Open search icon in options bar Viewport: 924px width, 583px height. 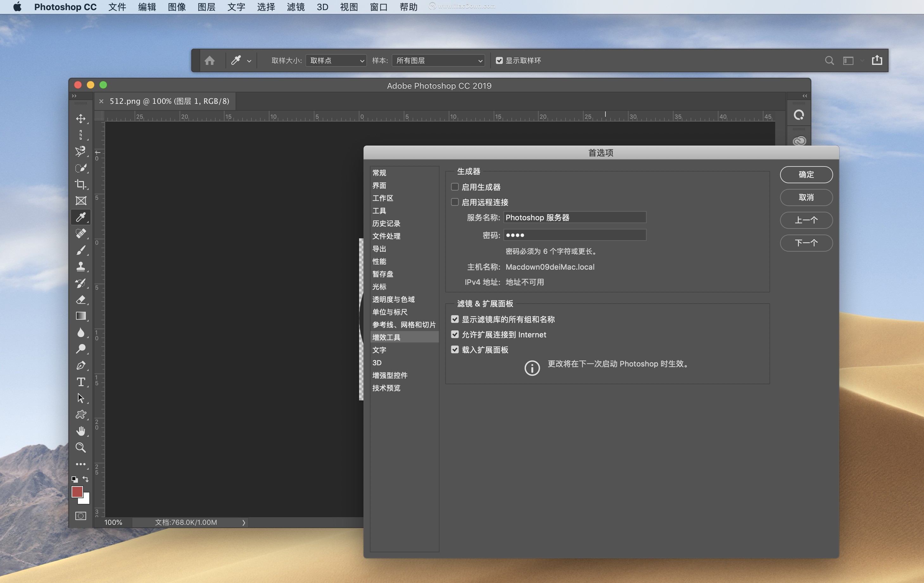[829, 60]
